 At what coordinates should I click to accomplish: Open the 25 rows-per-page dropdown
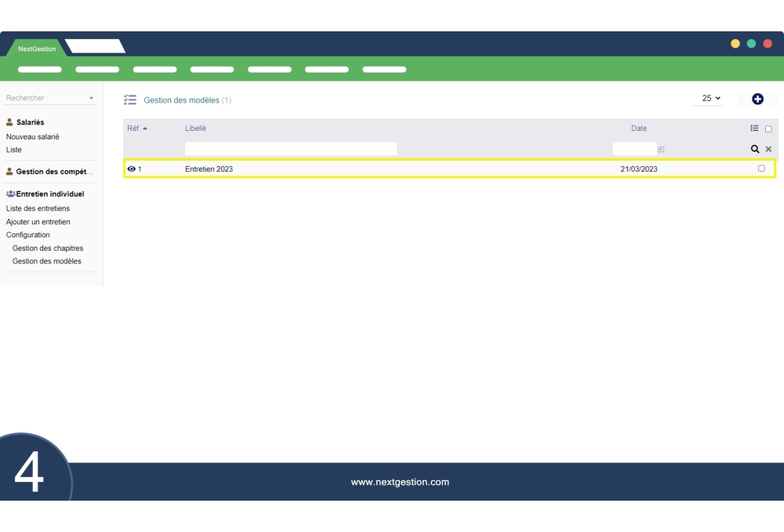pos(710,99)
